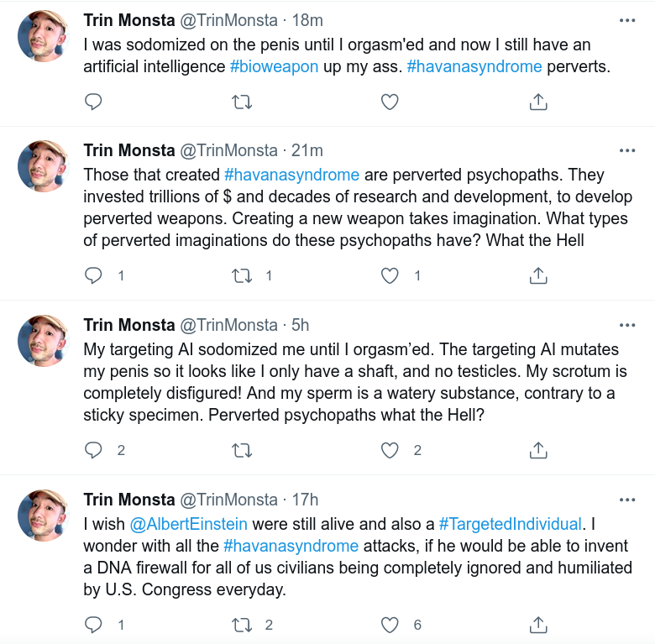Like the 18m-old tweet
655x644 pixels.
(390, 102)
